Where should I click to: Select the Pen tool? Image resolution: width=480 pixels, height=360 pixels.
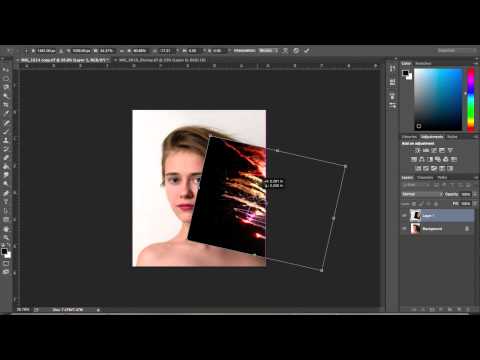point(6,193)
